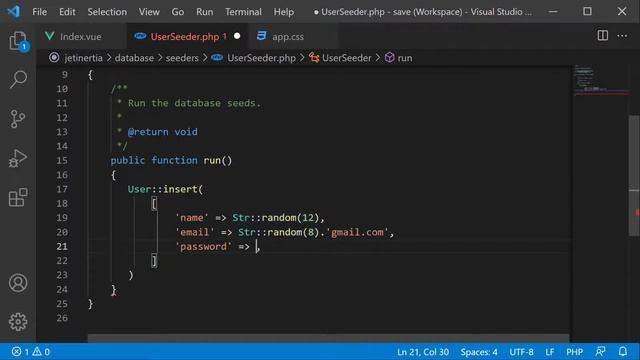
Task: Open Manage settings gear
Action: 18,322
